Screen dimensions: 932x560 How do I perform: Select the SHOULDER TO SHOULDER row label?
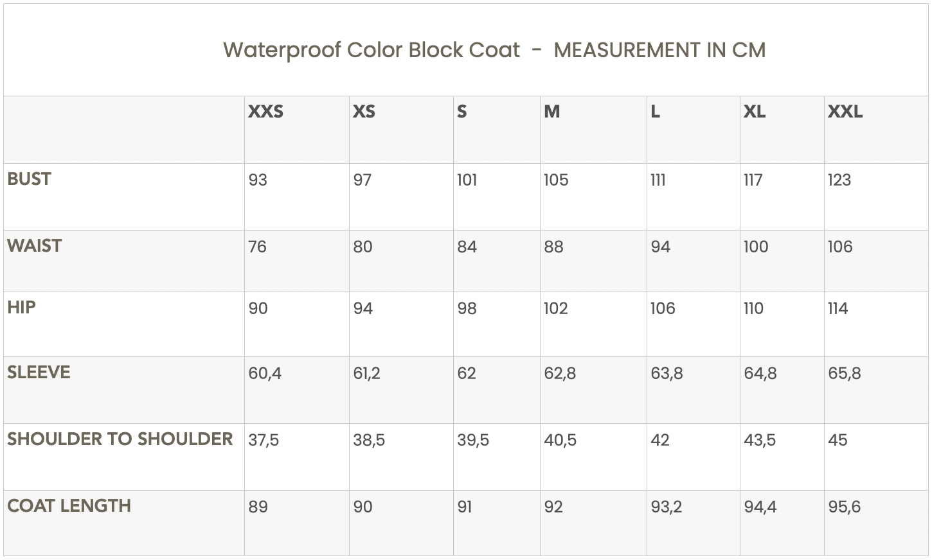point(120,439)
